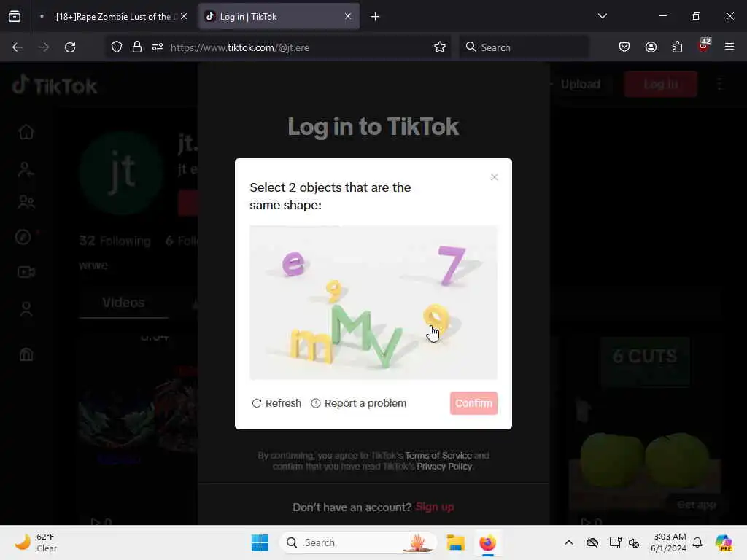Open TikTok Following sidebar icon
The width and height of the screenshot is (747, 560).
[x=26, y=169]
